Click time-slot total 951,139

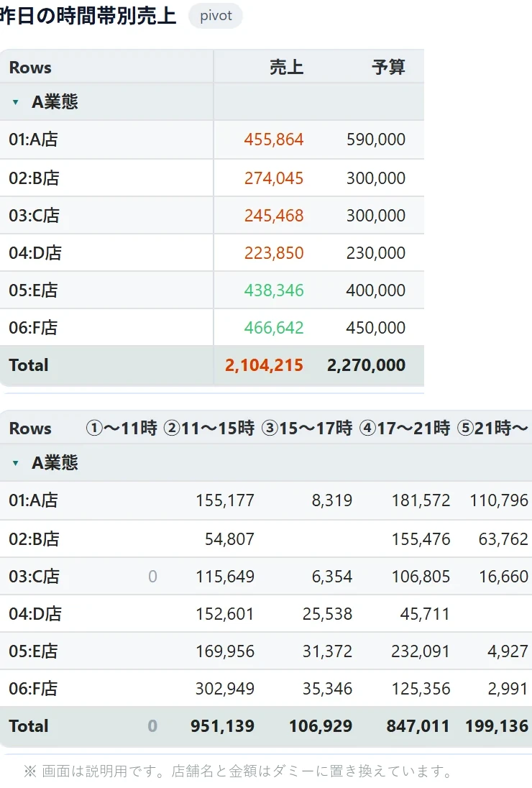pos(223,726)
